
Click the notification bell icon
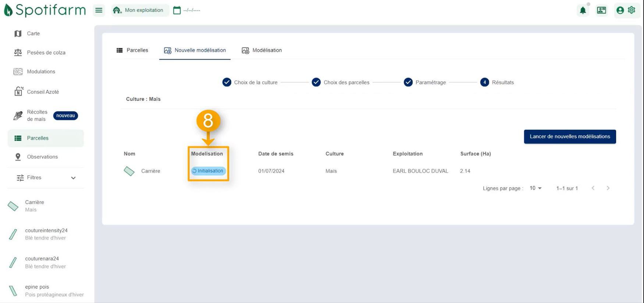pos(583,10)
